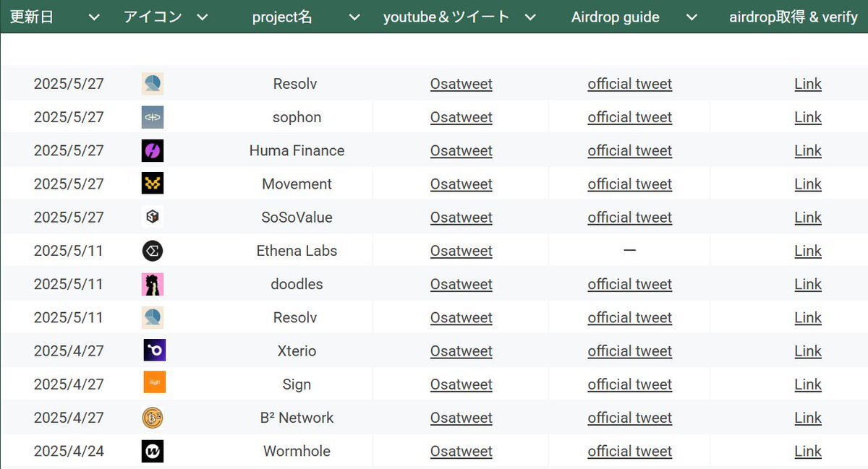Click the doodles pink icon

[153, 284]
